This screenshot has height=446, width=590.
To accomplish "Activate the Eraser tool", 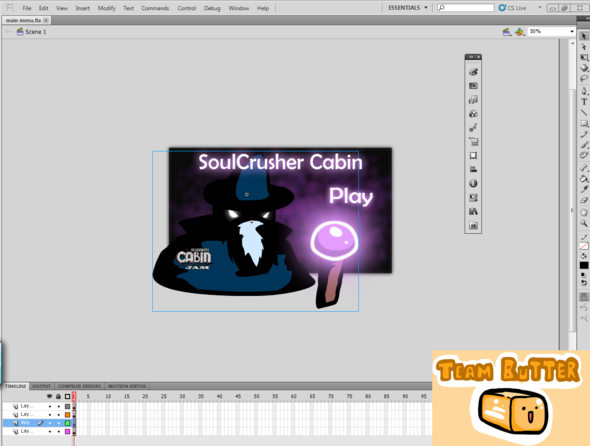I will coord(584,201).
